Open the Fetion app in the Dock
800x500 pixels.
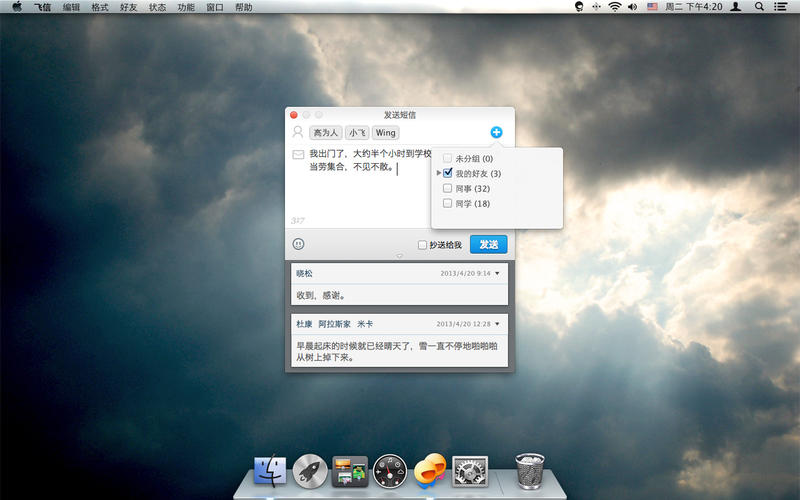[429, 468]
